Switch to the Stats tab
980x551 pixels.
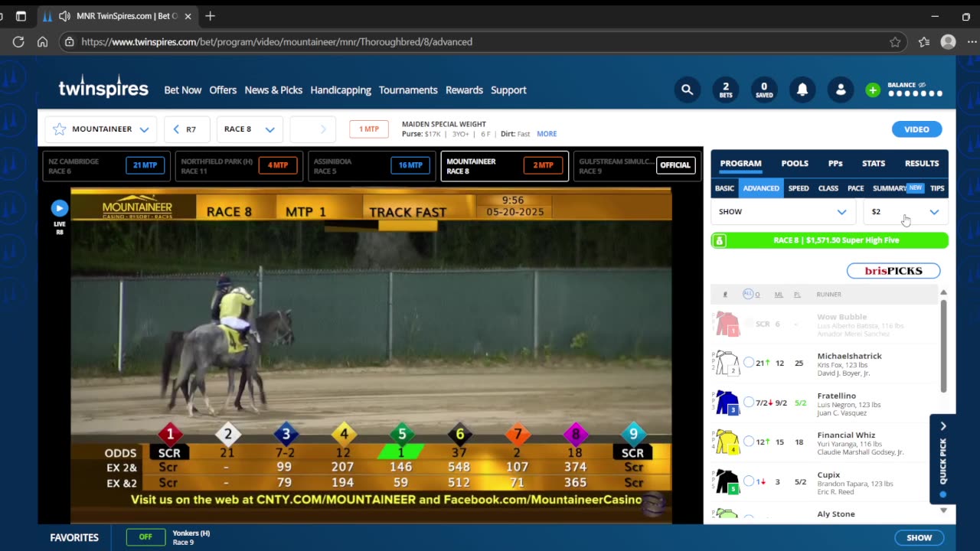coord(874,163)
